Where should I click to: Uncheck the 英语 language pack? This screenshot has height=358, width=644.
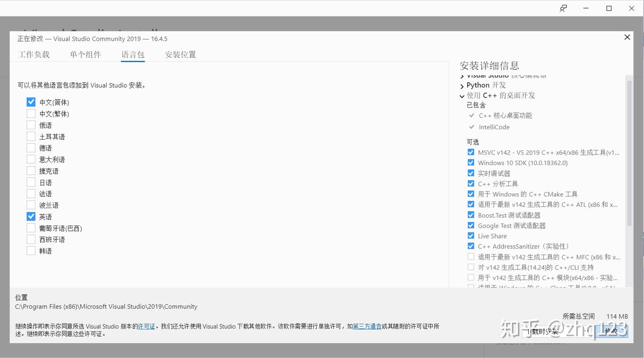(x=31, y=216)
